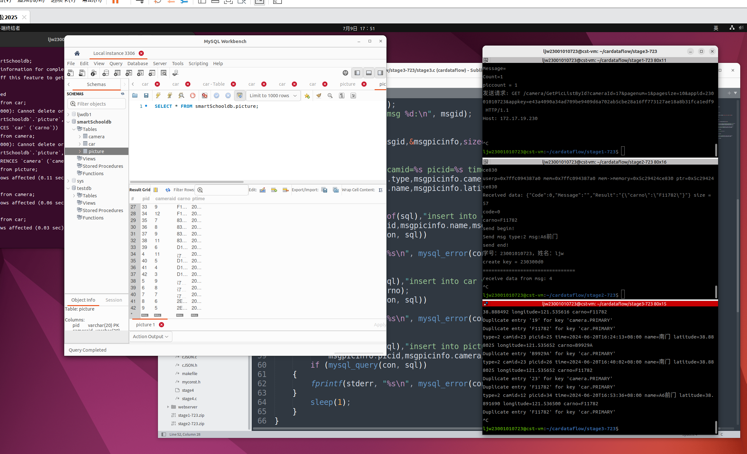Open the Action Output dropdown
The height and width of the screenshot is (454, 747).
coord(151,337)
